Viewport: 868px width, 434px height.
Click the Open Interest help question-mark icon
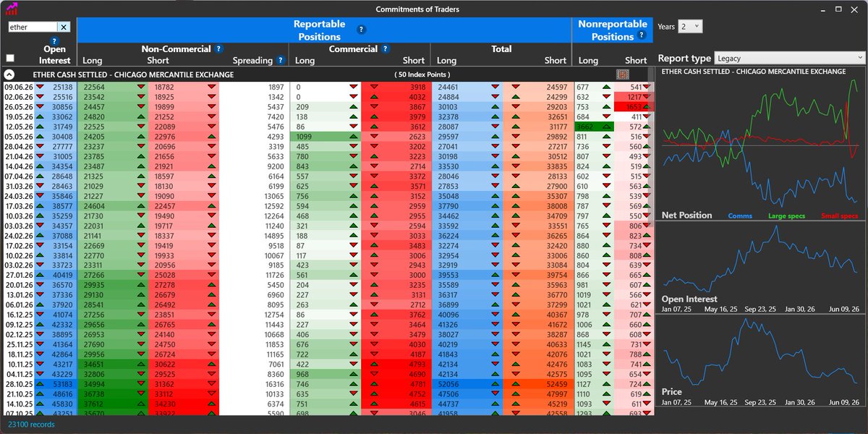tap(54, 41)
